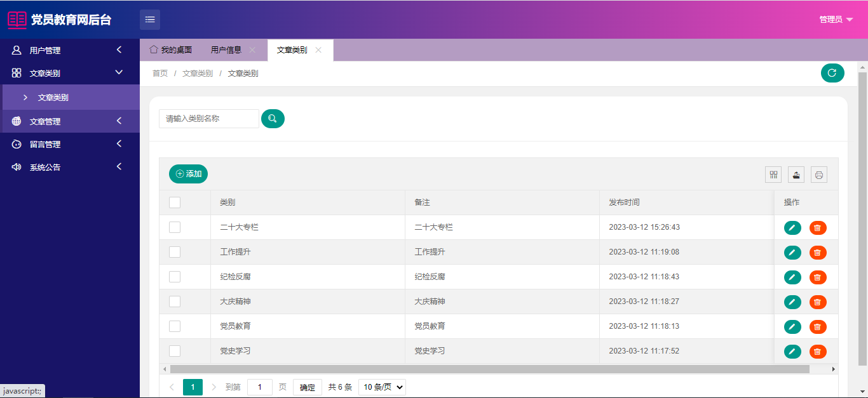The height and width of the screenshot is (398, 868).
Task: Click page number 1 button
Action: point(193,387)
